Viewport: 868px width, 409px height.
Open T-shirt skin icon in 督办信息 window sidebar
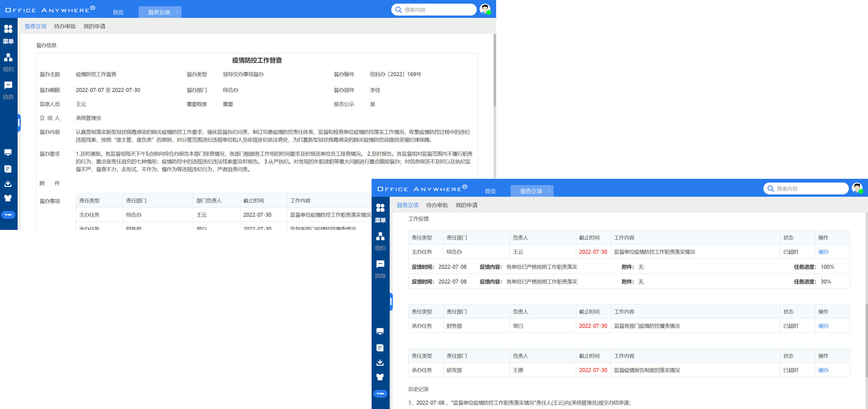click(8, 198)
